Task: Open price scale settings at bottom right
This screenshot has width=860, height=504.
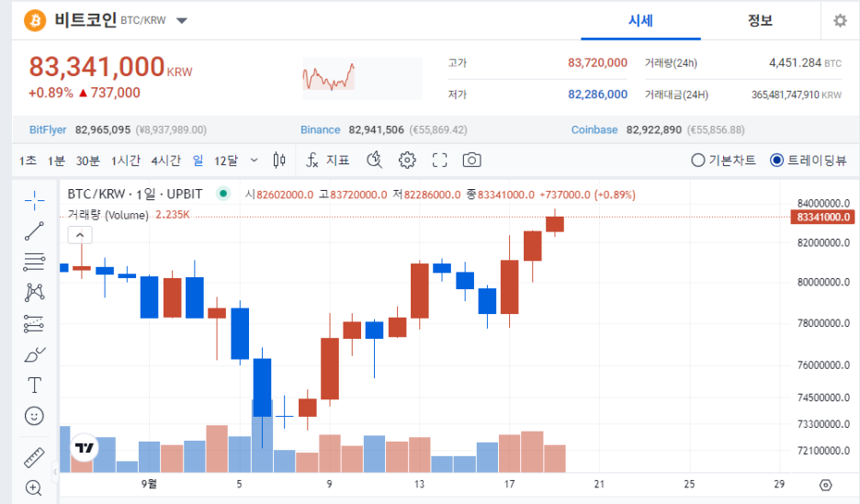Action: click(x=825, y=485)
